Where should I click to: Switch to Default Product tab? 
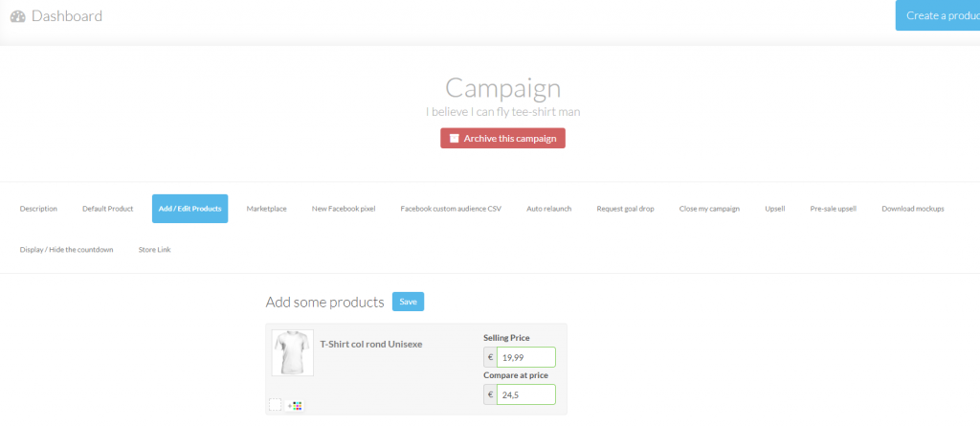click(x=107, y=209)
